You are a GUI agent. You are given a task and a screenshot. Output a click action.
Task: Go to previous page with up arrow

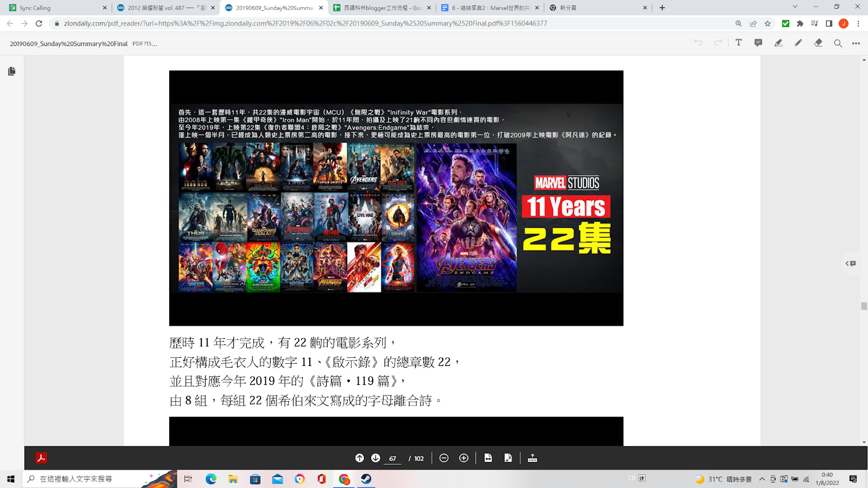[359, 458]
